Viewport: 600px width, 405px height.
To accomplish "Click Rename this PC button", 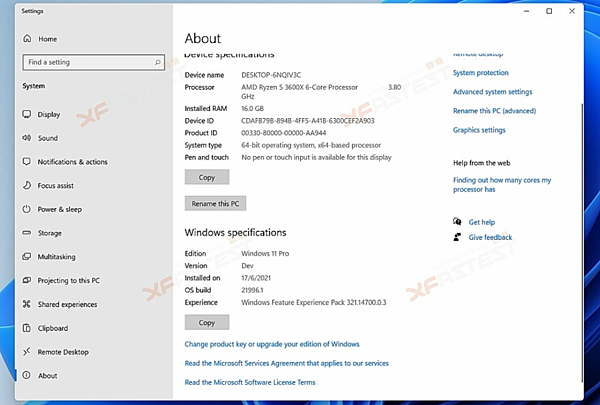I will point(215,204).
